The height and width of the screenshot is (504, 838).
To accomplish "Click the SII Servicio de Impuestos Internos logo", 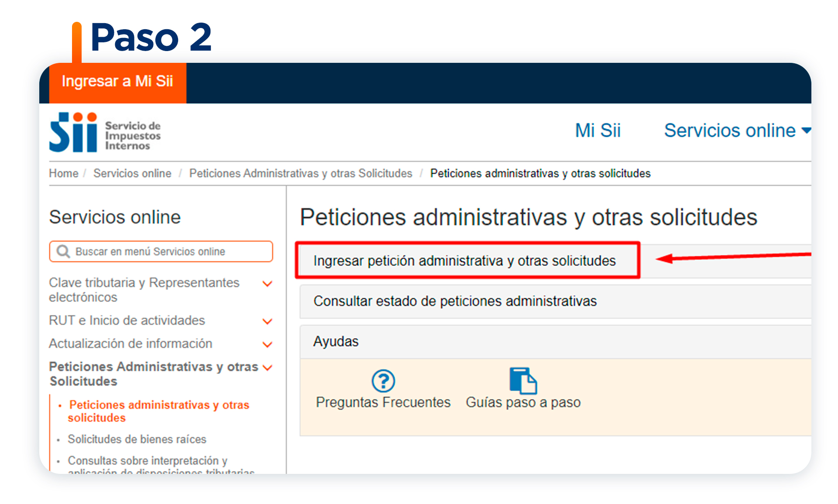I will coord(105,132).
